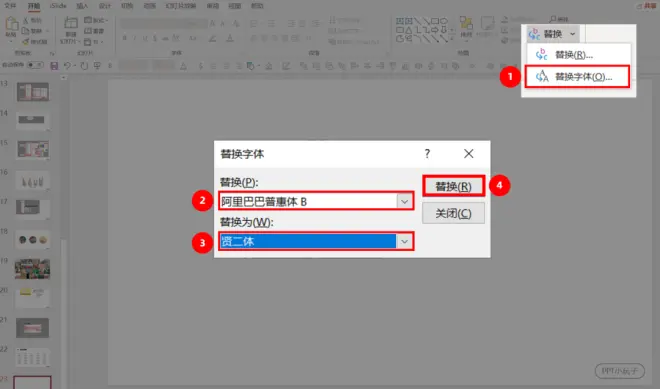Click the New Slide icon in ribbon
Screen dimensions: 660x389
[x=70, y=25]
